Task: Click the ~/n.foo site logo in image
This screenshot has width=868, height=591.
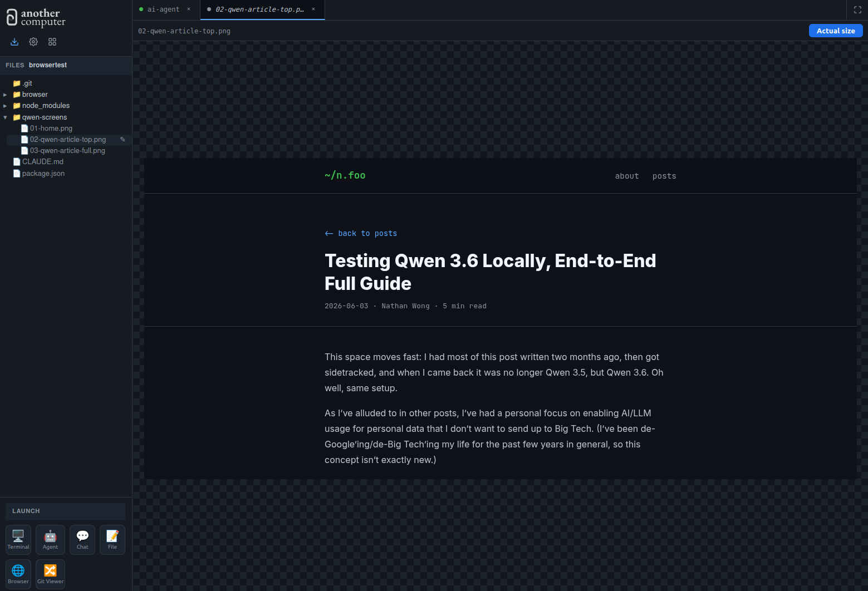Action: click(x=345, y=175)
